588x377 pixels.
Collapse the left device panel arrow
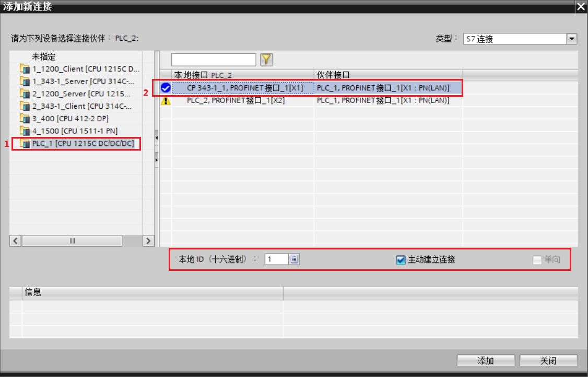pyautogui.click(x=156, y=138)
